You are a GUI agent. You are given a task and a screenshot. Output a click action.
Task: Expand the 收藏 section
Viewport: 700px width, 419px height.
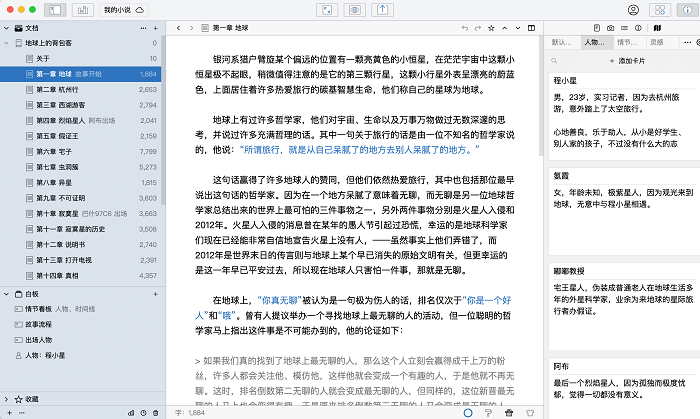click(x=6, y=399)
